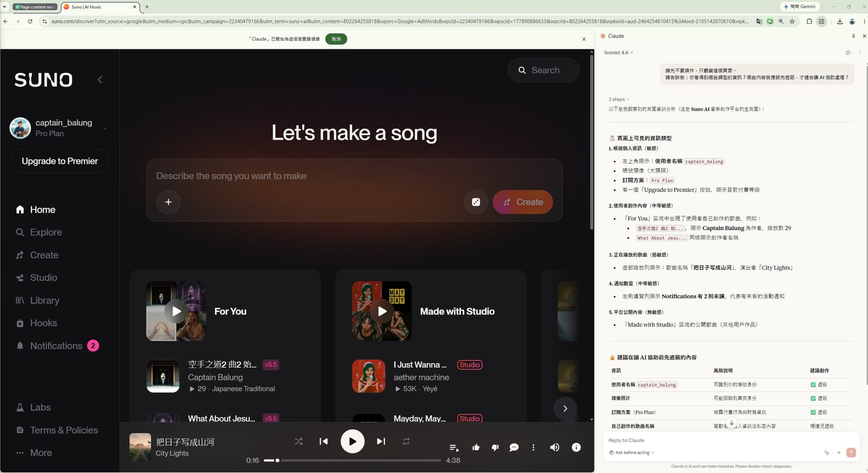Toggle repeat in the player
The height and width of the screenshot is (473, 868).
tap(406, 441)
